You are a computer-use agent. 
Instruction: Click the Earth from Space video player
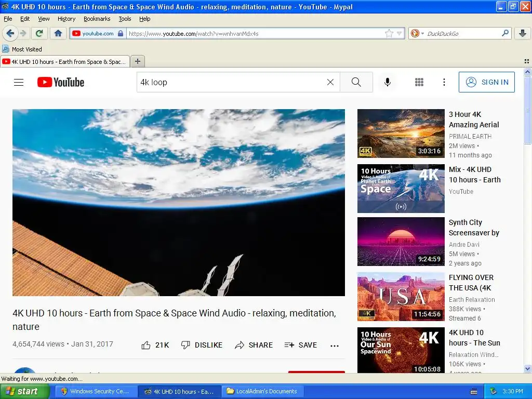tap(179, 203)
